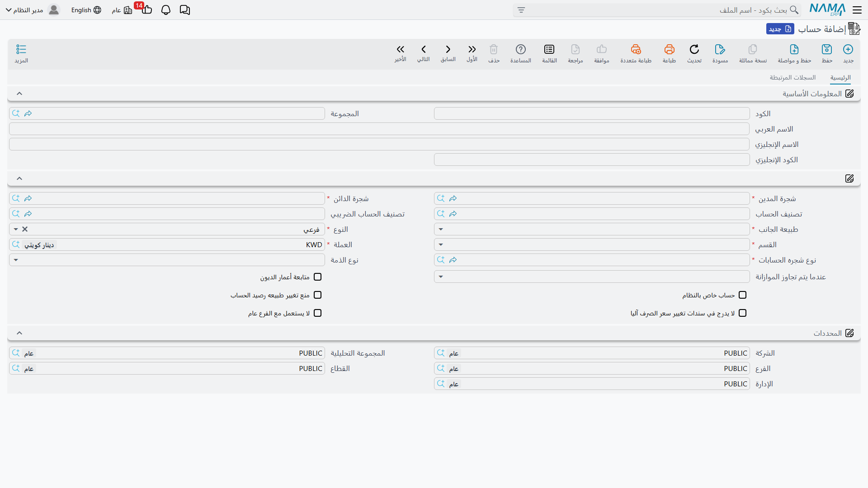Click lookup icon in الشركة field
Image resolution: width=868 pixels, height=488 pixels.
coord(441,353)
